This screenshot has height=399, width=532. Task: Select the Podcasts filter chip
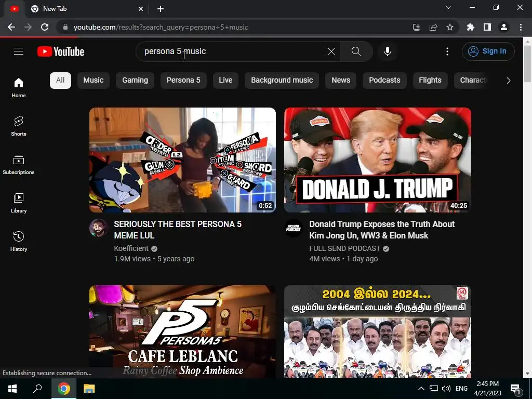[384, 81]
